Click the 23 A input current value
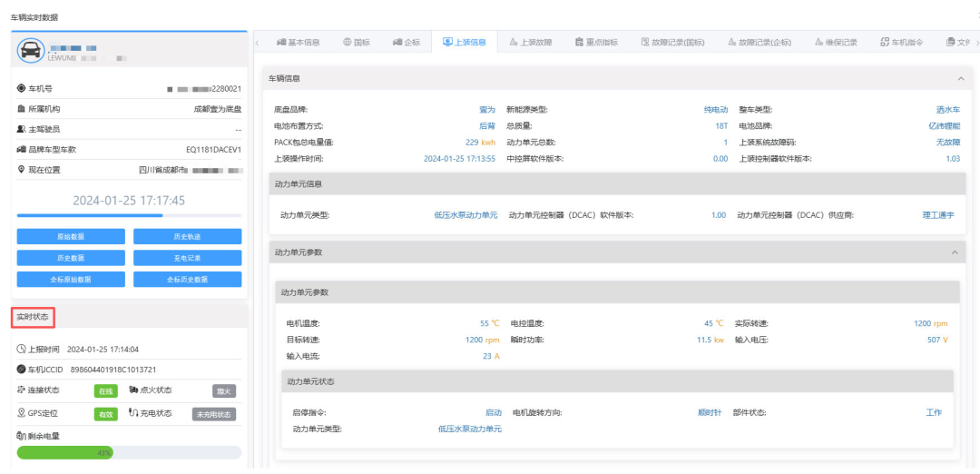 tap(491, 357)
